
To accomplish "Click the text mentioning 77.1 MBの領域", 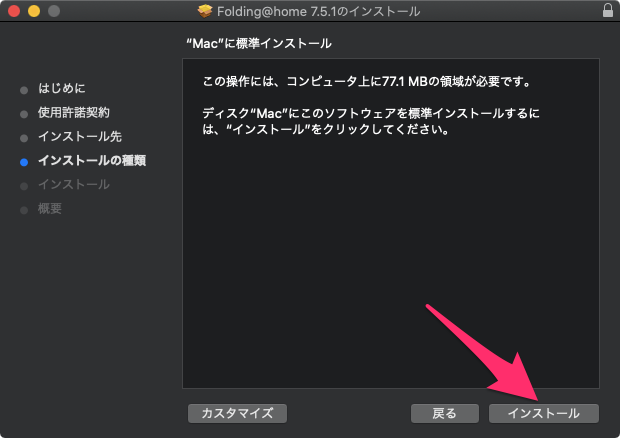I will 367,82.
